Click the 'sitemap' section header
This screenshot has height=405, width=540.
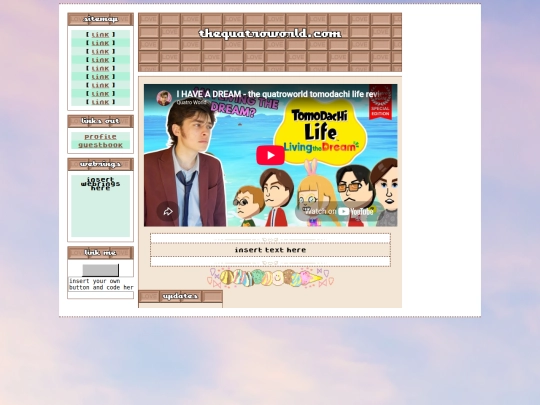point(100,19)
